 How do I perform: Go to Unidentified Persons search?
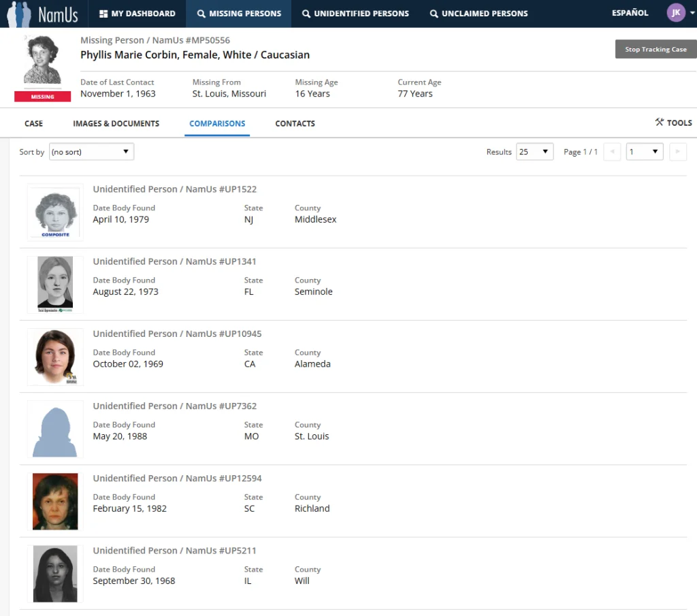(355, 14)
